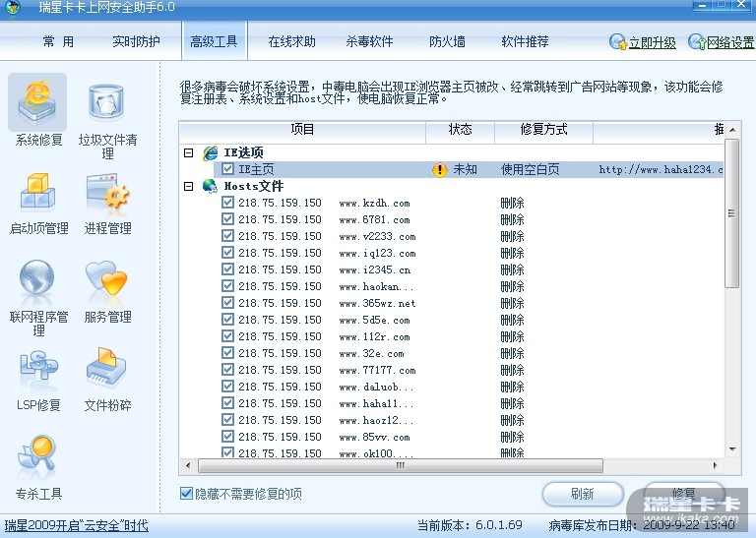Image resolution: width=756 pixels, height=538 pixels.
Task: Uncheck the www.kzdh.com hosts entry checkbox
Action: [x=227, y=203]
